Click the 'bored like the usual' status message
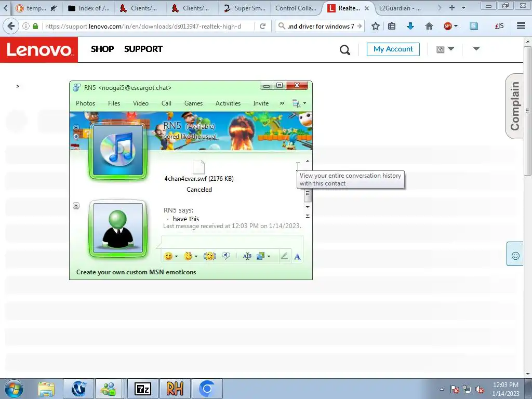Image resolution: width=532 pixels, height=399 pixels. (x=190, y=137)
